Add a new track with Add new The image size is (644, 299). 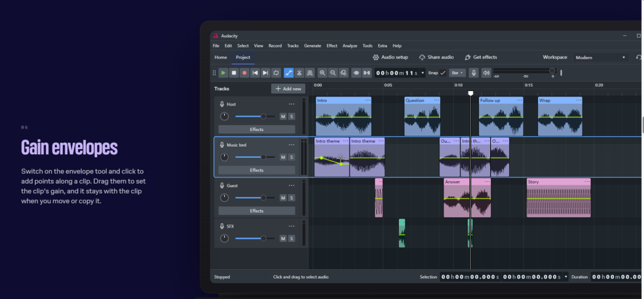pyautogui.click(x=289, y=89)
